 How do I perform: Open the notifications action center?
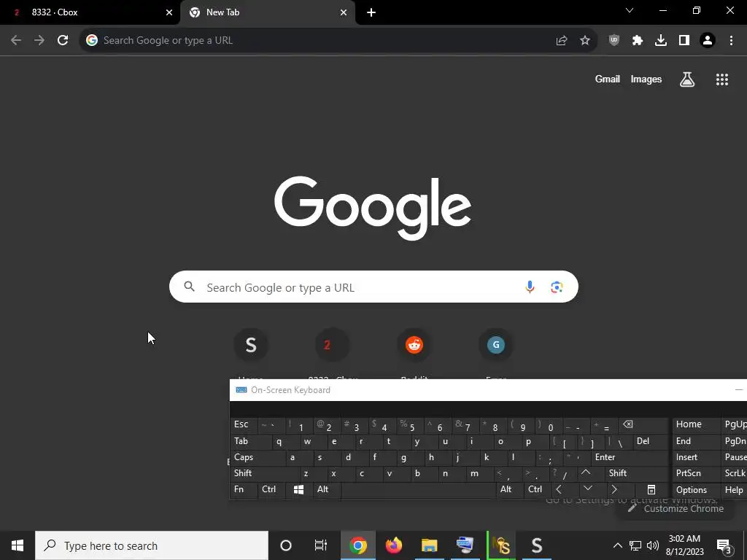point(724,545)
